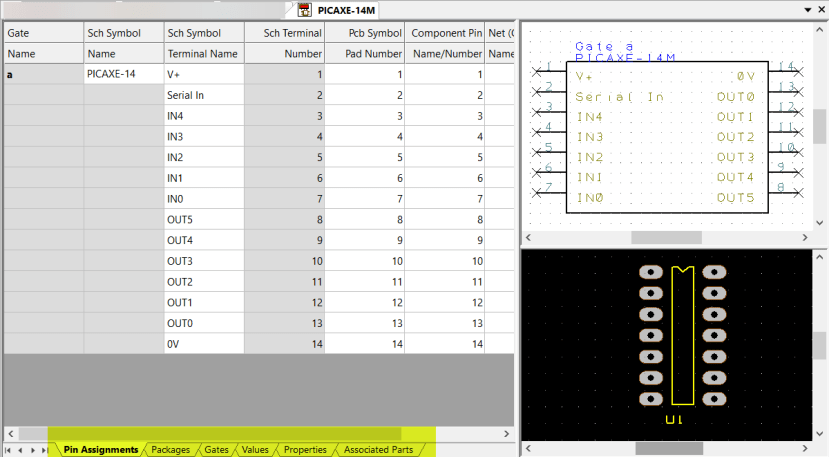The width and height of the screenshot is (829, 457).
Task: Select the IN4 terminal cell
Action: (x=204, y=116)
